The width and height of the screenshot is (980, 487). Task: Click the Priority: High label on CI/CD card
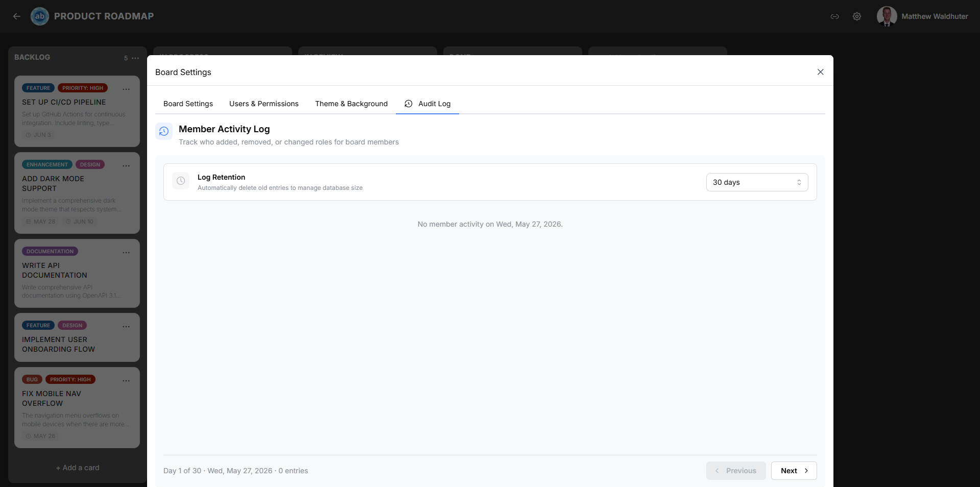tap(83, 88)
